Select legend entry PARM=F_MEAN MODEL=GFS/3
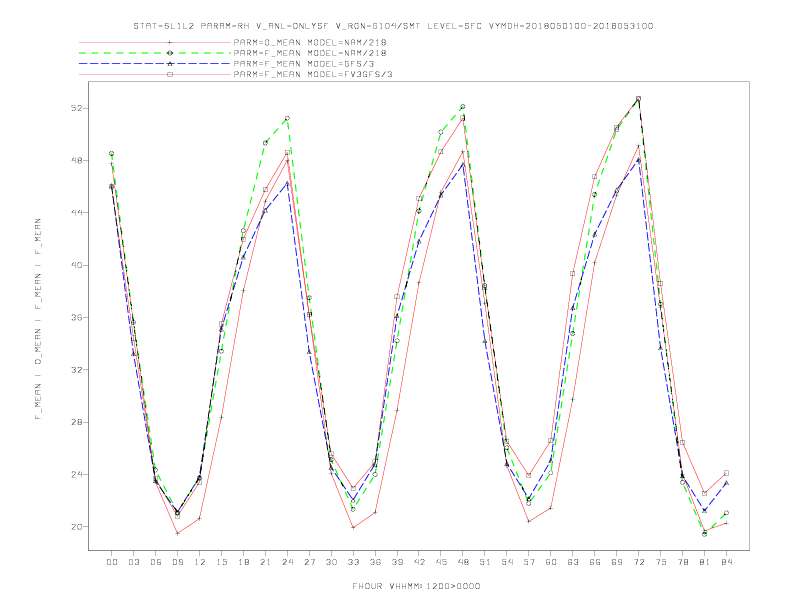Viewport: 792px width, 612px height. tap(304, 64)
